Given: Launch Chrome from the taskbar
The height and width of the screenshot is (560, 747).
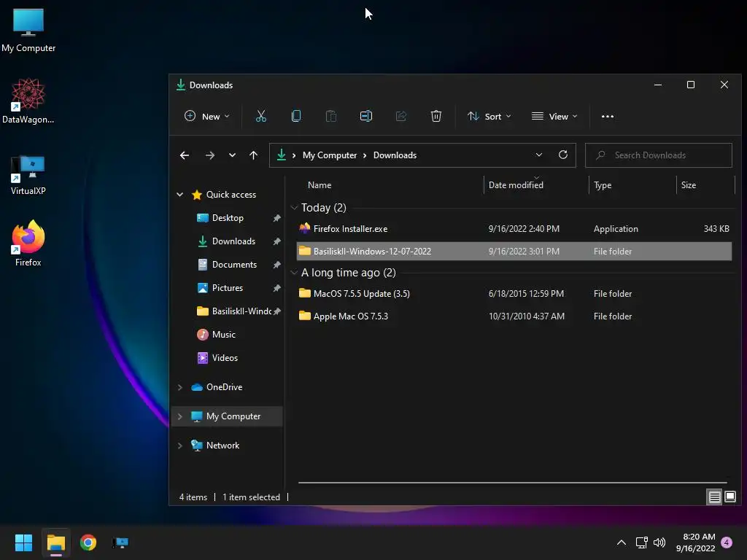Looking at the screenshot, I should tap(88, 542).
